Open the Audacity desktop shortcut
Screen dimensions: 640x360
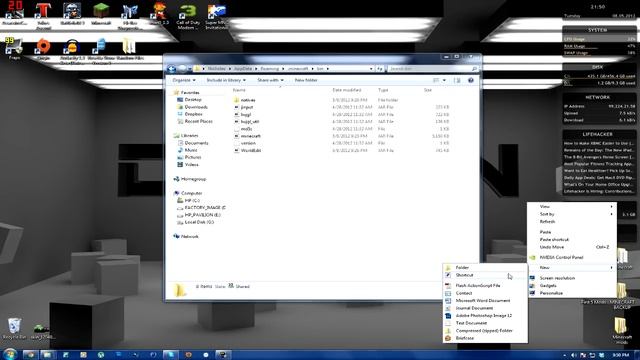click(72, 51)
